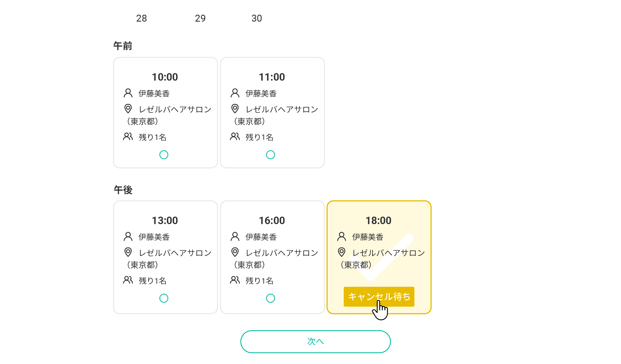Choose calendar date 30
The image size is (621, 364).
point(257,18)
